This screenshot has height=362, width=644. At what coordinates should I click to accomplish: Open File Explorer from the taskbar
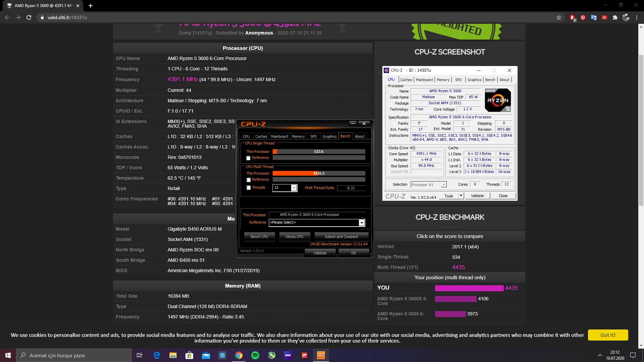(x=173, y=355)
